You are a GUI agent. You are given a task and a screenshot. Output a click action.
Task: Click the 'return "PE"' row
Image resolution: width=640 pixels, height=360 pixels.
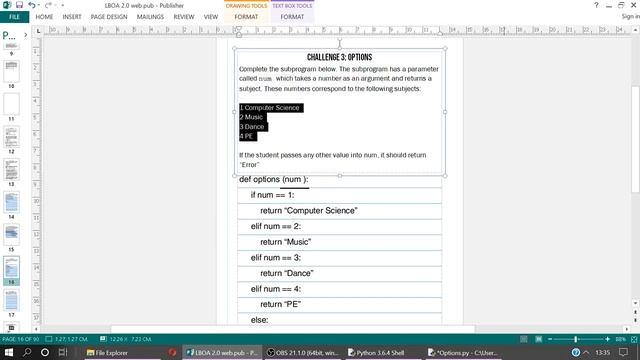(340, 304)
